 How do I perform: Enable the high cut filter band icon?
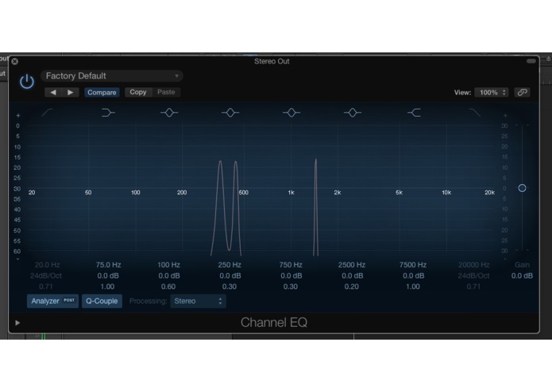pyautogui.click(x=474, y=113)
